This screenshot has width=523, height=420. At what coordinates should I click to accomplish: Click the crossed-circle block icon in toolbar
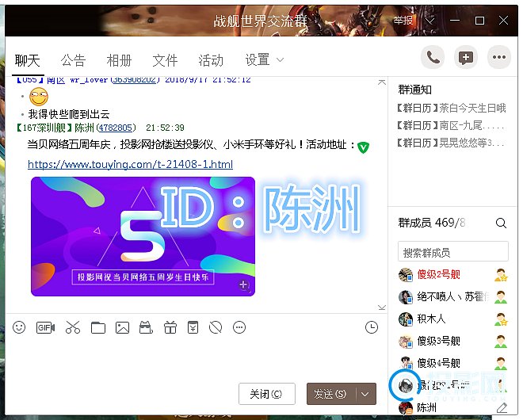click(x=216, y=327)
